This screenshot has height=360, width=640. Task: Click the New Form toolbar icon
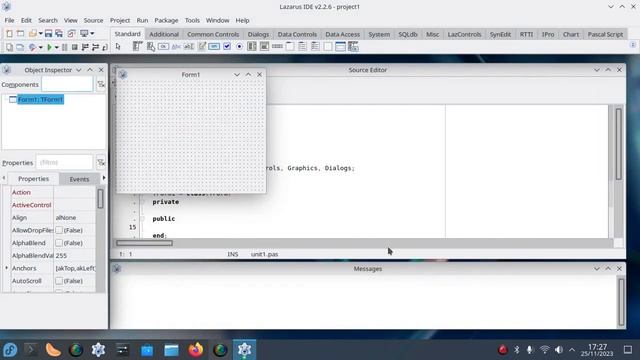[20, 33]
